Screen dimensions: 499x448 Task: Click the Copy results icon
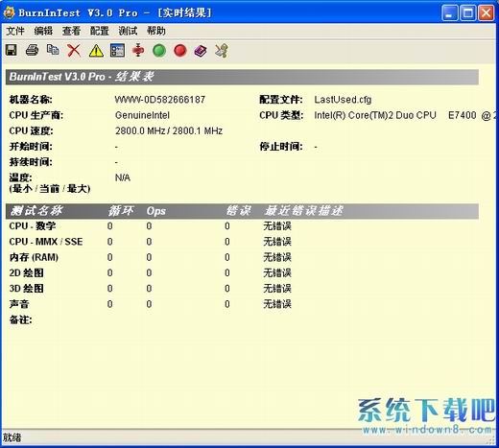53,51
